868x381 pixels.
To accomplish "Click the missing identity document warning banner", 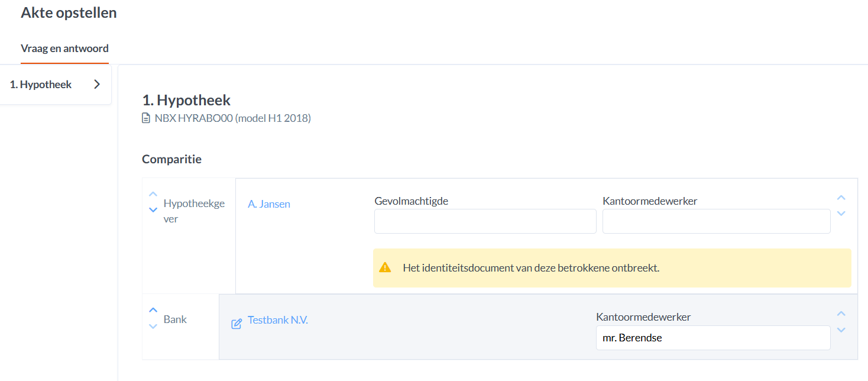I will (612, 268).
